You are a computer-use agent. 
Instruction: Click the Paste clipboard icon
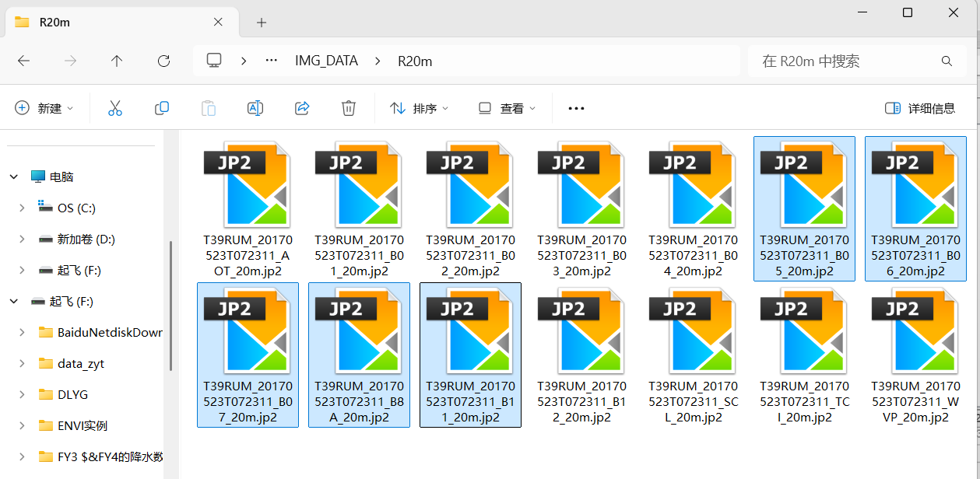point(209,109)
